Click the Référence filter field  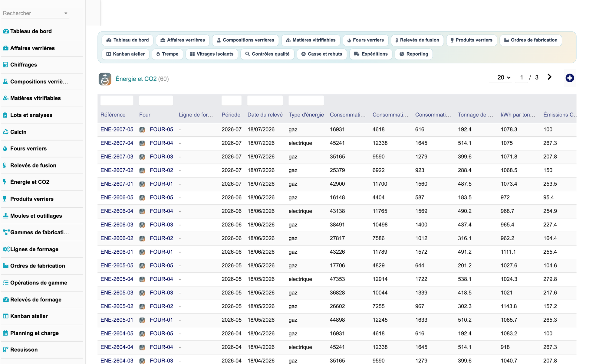[117, 100]
